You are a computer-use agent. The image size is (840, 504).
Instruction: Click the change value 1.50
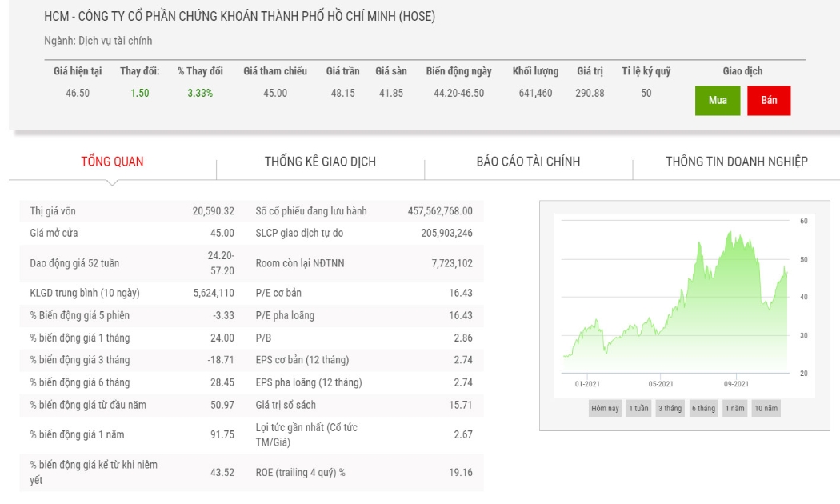click(140, 93)
